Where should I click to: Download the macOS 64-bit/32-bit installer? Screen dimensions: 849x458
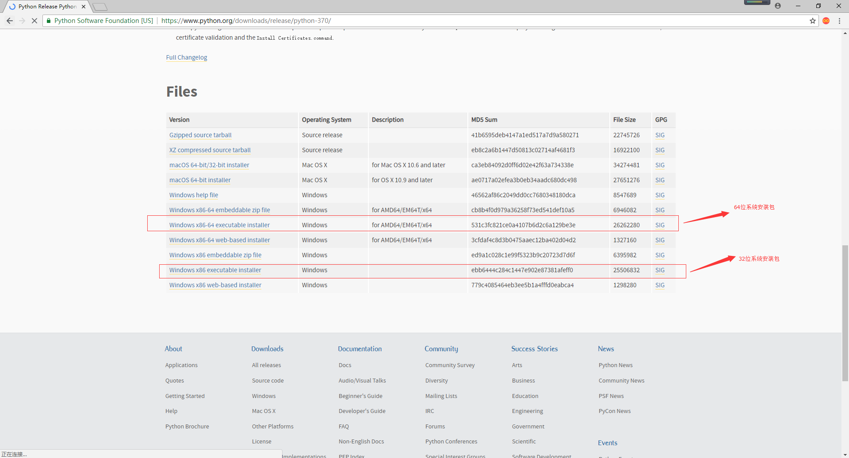point(209,165)
